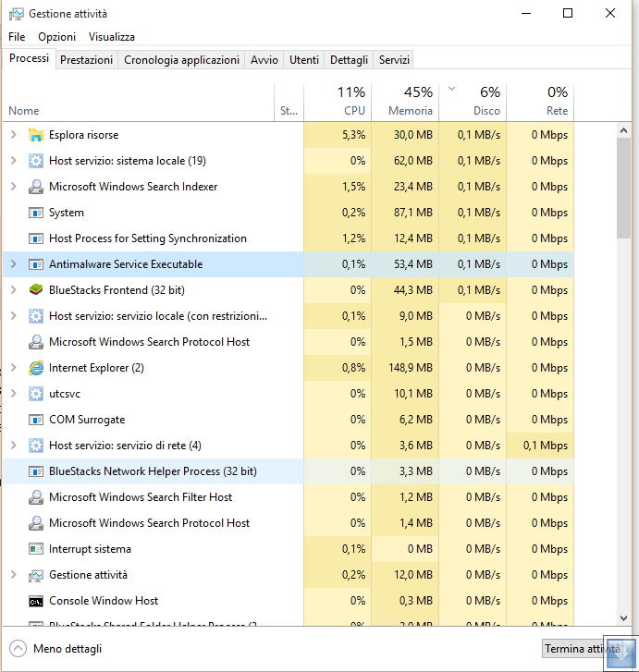Image resolution: width=639 pixels, height=672 pixels.
Task: Open the Visualizza menu
Action: (112, 37)
